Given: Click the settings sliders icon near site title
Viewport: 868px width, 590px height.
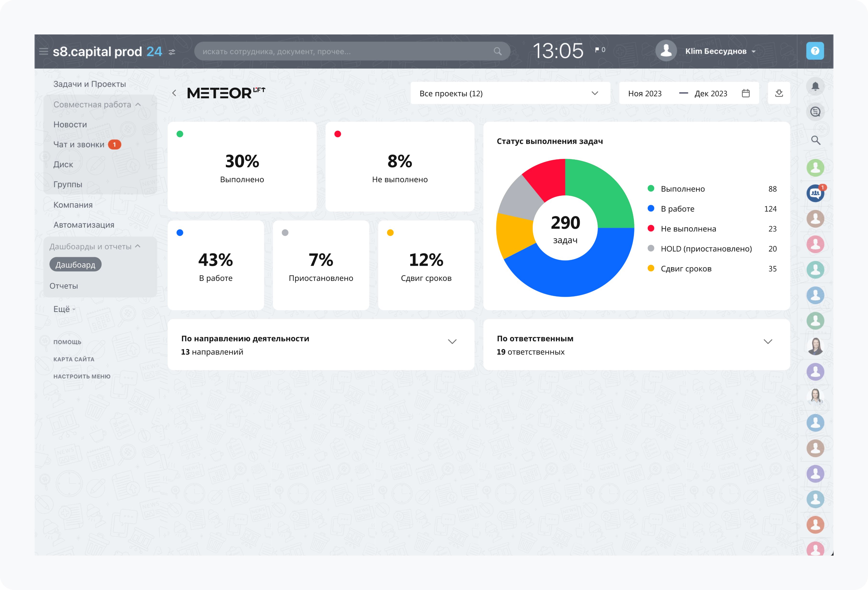Looking at the screenshot, I should (172, 52).
